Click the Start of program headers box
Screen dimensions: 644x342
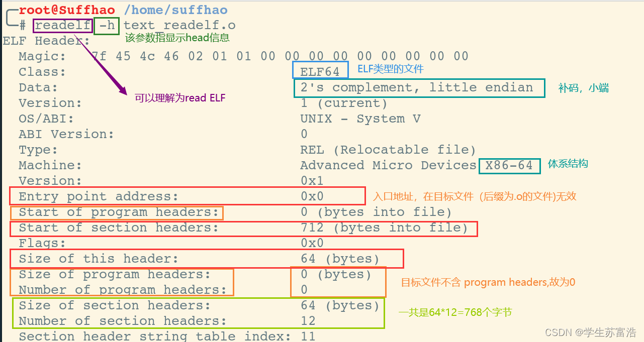[x=117, y=212]
